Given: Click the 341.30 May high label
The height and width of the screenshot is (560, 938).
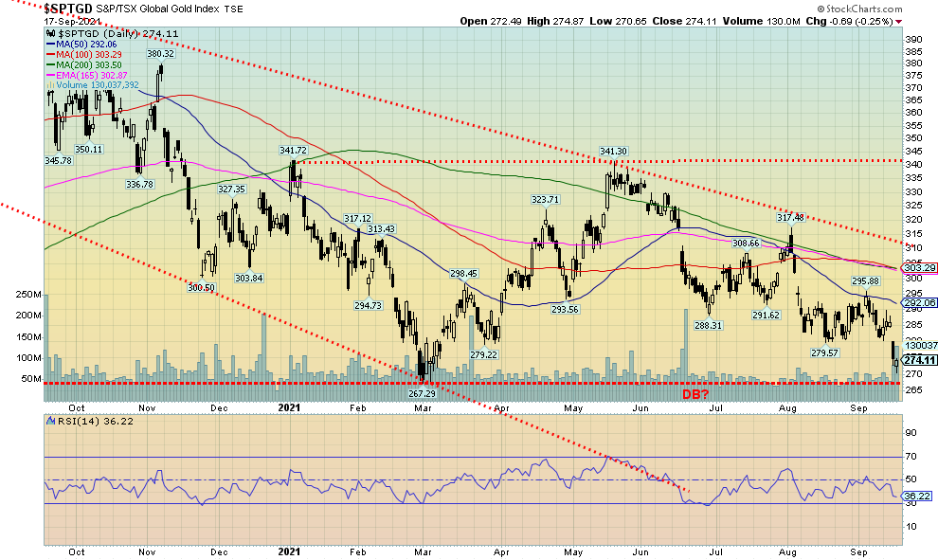Looking at the screenshot, I should point(614,152).
